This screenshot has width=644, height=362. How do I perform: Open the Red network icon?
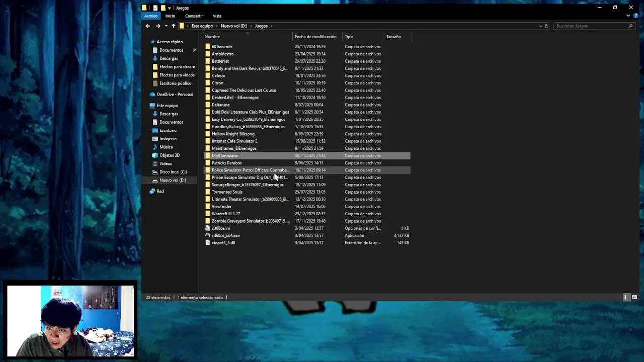[152, 192]
